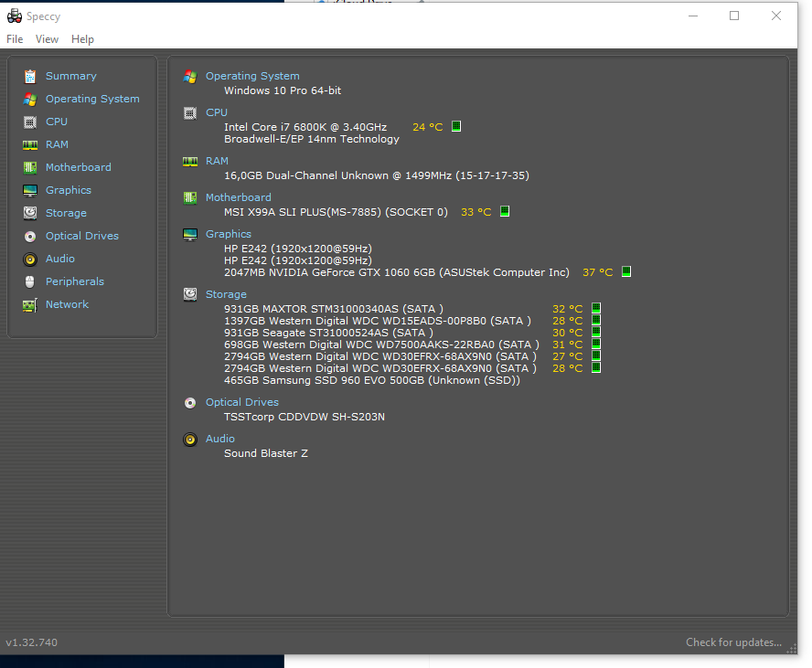
Task: Click the window resize grip in bottom corner
Action: click(792, 649)
